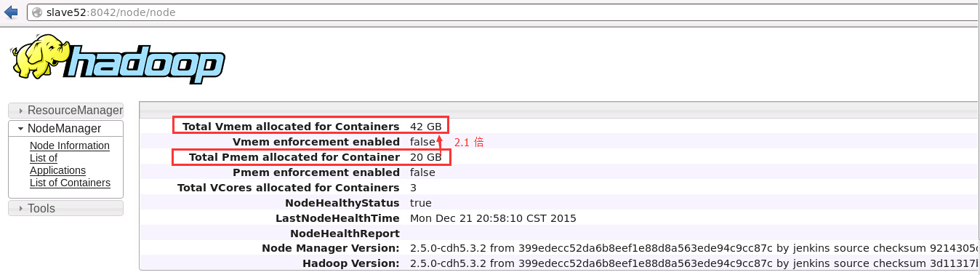Select the Node Manager Version label
The width and height of the screenshot is (980, 275).
coord(331,248)
